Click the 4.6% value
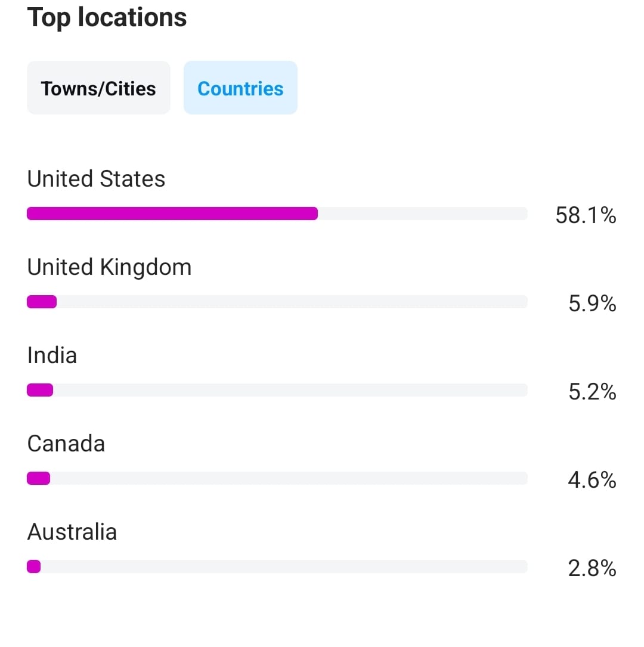The height and width of the screenshot is (647, 644). [593, 480]
